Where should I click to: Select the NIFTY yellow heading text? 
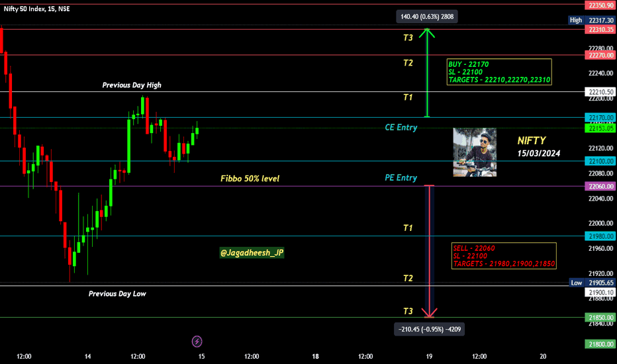[532, 140]
